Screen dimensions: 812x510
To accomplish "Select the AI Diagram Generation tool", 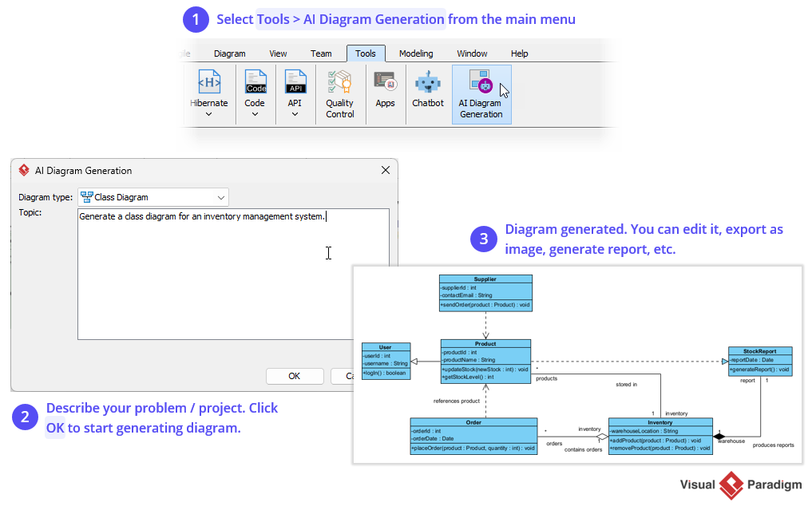I will 481,92.
